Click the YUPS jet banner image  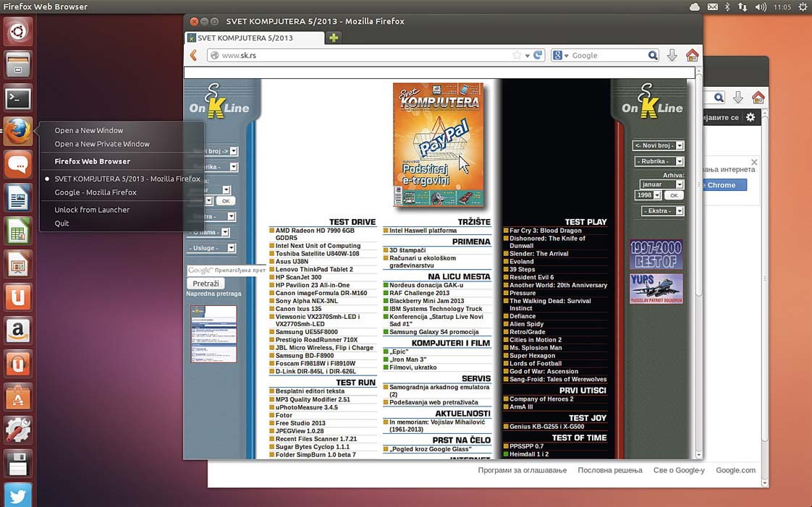pyautogui.click(x=656, y=288)
